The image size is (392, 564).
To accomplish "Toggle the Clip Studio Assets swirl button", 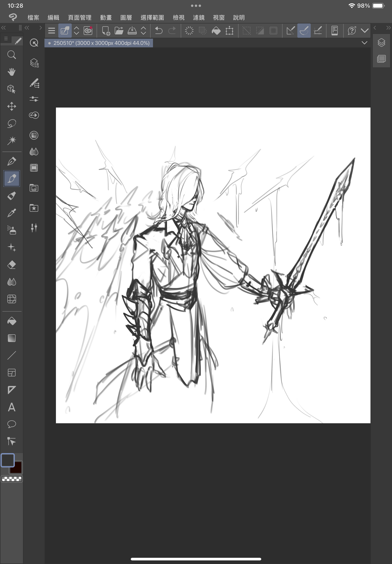I will [x=88, y=31].
